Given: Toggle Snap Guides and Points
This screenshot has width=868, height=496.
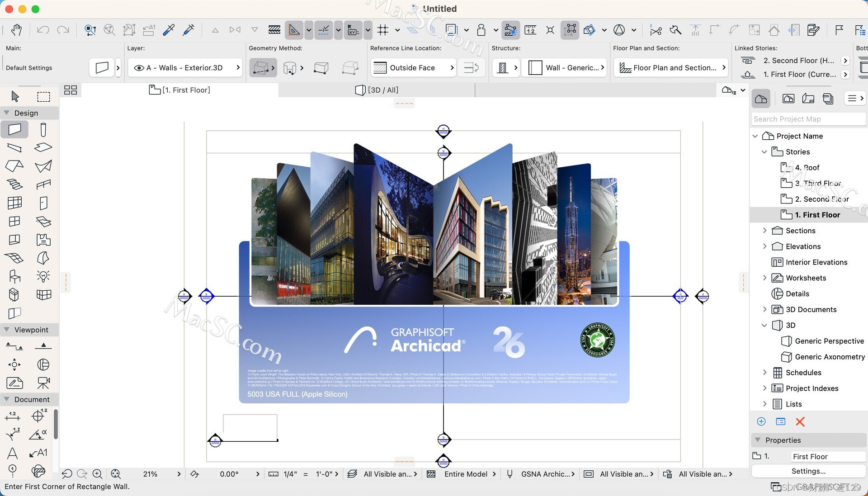Looking at the screenshot, I should click(x=324, y=30).
